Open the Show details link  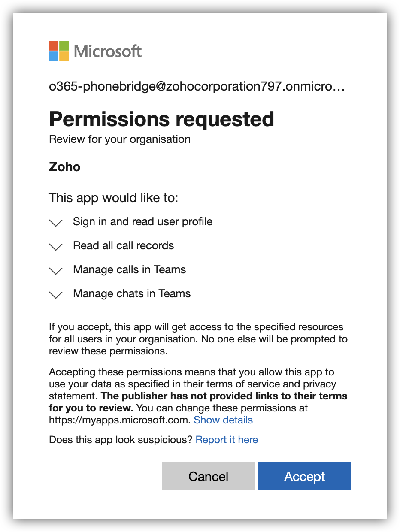[x=223, y=420]
